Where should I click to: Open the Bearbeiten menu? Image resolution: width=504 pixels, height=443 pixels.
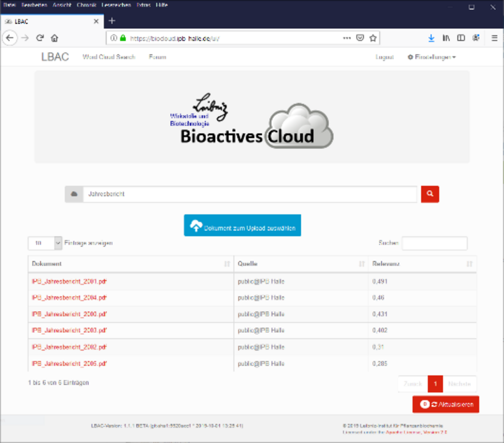point(34,5)
